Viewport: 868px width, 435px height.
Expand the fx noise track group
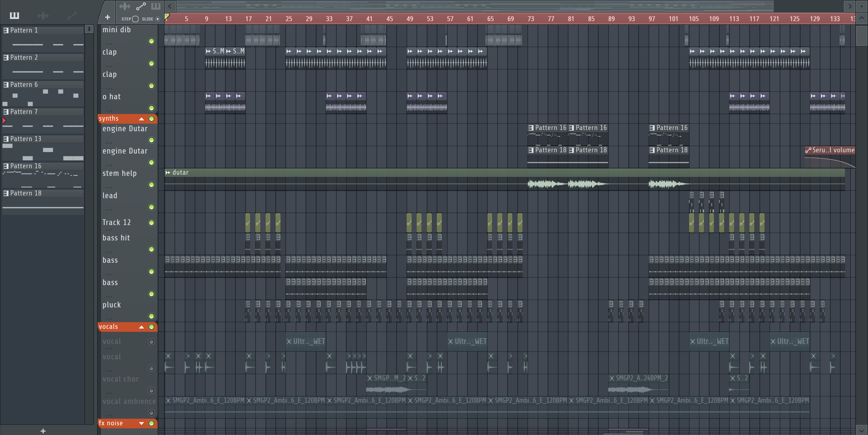click(x=142, y=424)
